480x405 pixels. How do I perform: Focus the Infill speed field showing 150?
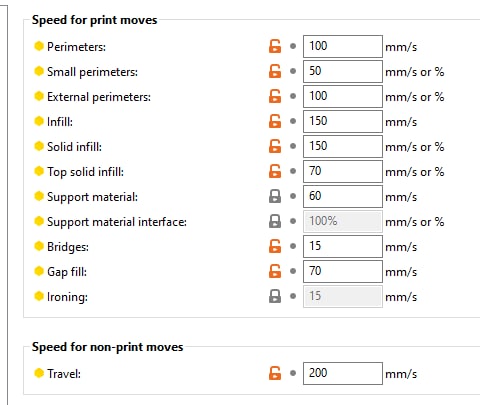(x=343, y=121)
